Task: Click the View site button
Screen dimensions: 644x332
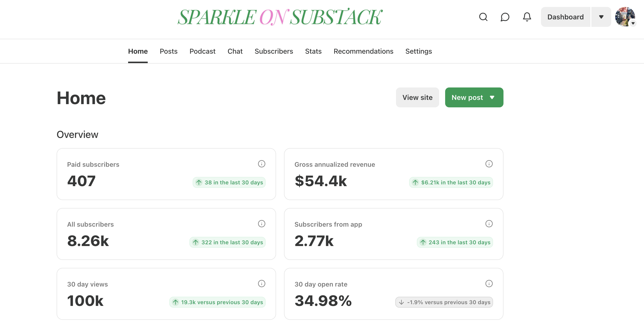Action: click(x=417, y=97)
